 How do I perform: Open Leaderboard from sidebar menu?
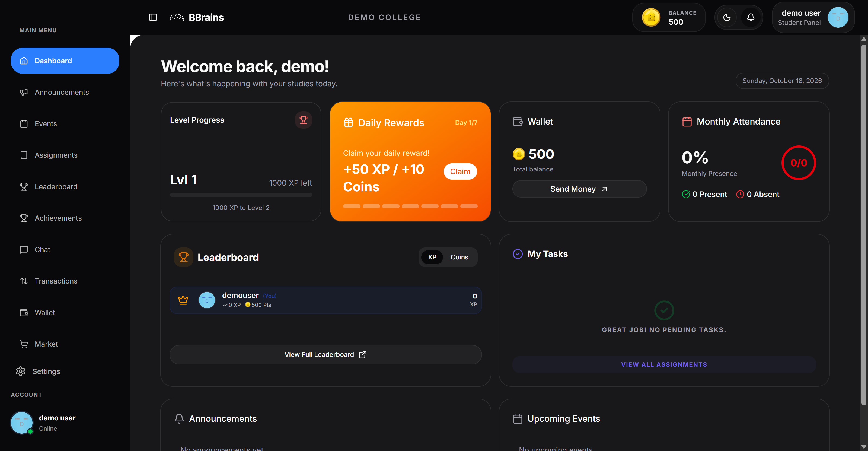[65, 187]
